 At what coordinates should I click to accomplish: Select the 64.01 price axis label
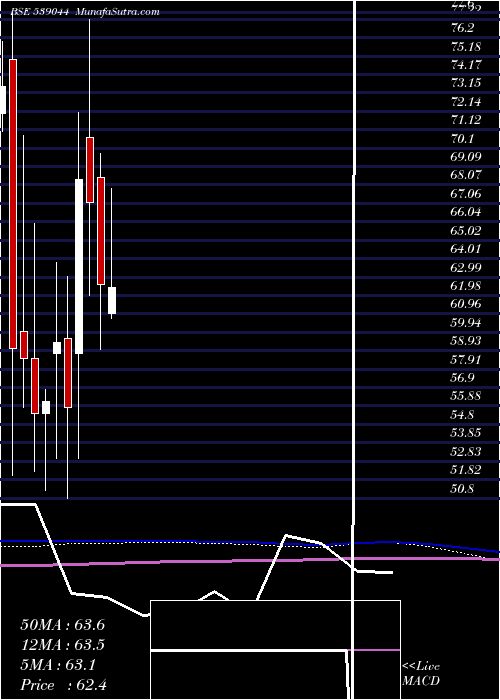(x=467, y=249)
